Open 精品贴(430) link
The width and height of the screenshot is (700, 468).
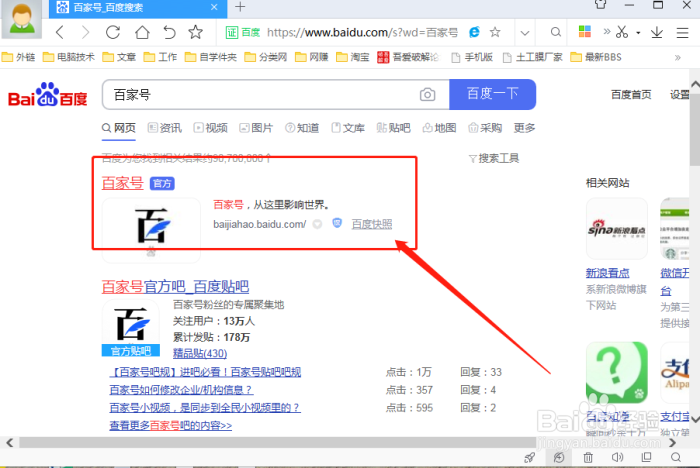200,353
